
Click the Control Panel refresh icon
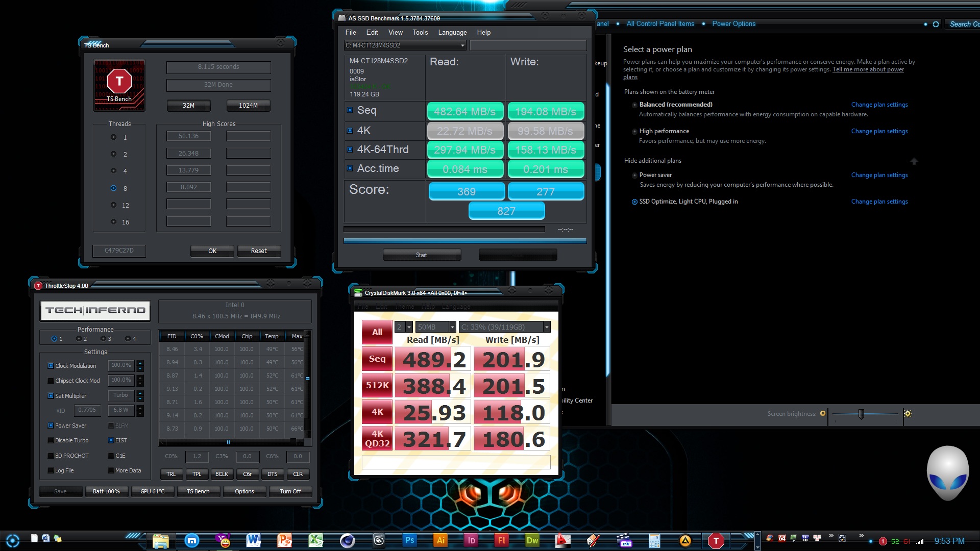[x=936, y=24]
